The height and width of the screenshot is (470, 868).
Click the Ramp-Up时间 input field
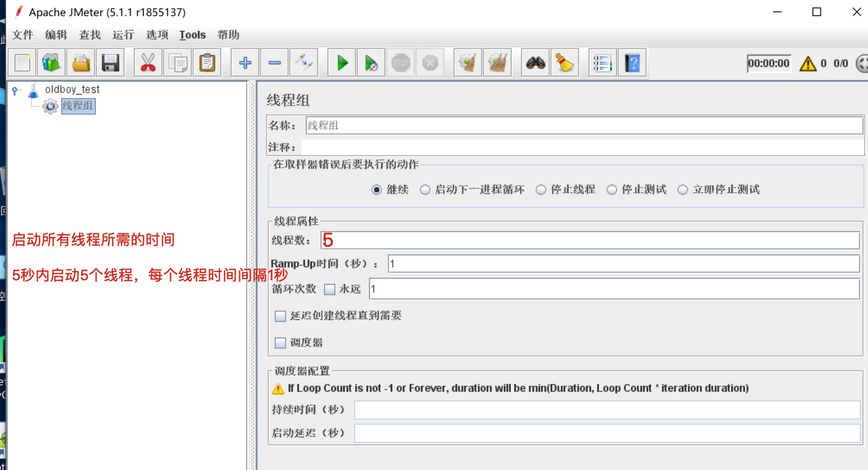pyautogui.click(x=623, y=264)
